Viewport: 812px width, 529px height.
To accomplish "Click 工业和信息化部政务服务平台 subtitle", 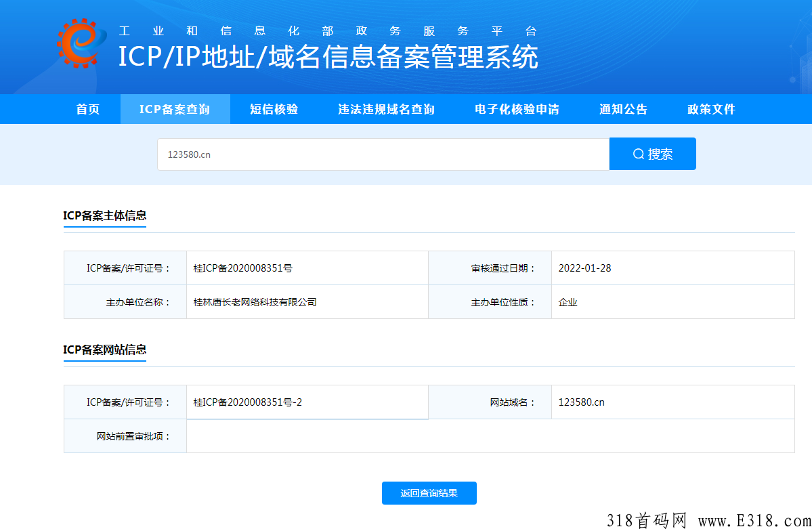I will (328, 31).
